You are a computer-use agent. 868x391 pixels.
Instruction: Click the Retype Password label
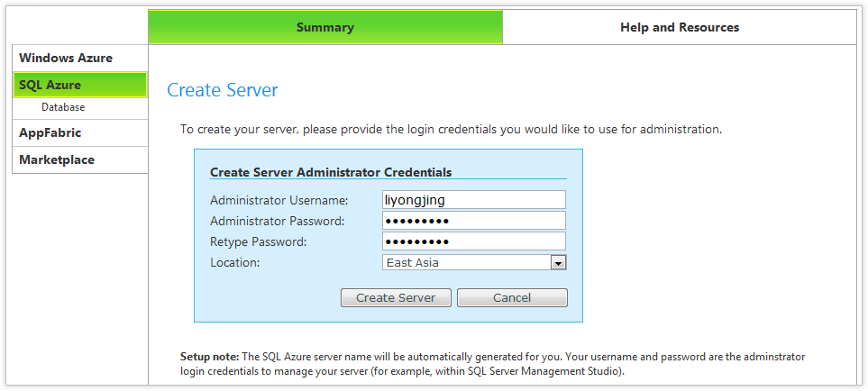point(259,241)
